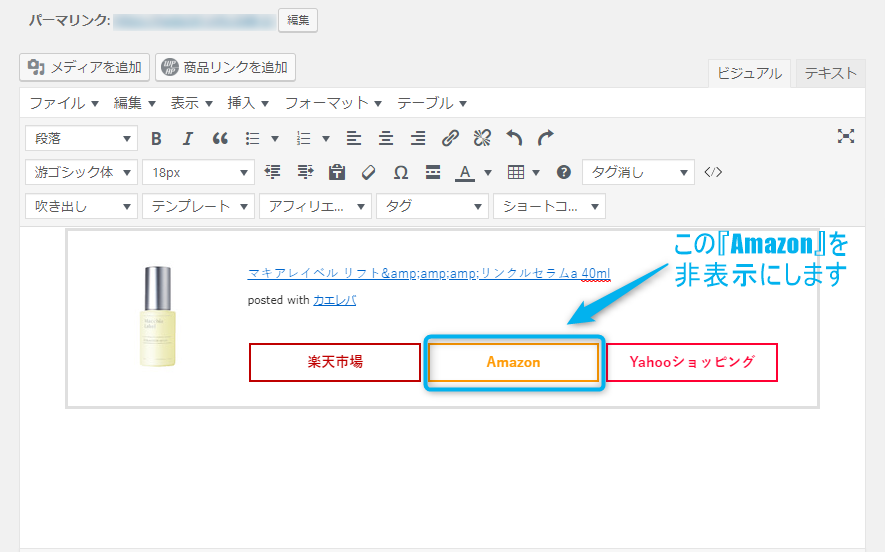Click the Amazon button
Screen dimensions: 885x552
[514, 362]
